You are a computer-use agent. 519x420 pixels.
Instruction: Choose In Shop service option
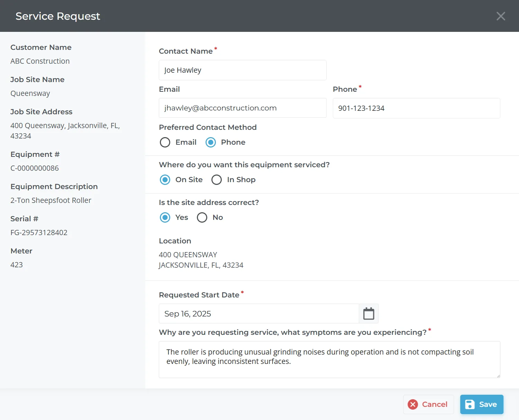[217, 180]
